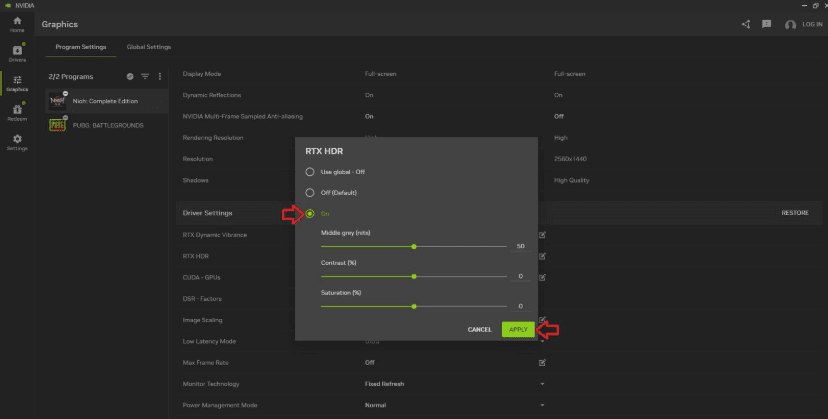Click the 'Dynamic Reflections' setting label
The image size is (828, 419).
[x=212, y=95]
